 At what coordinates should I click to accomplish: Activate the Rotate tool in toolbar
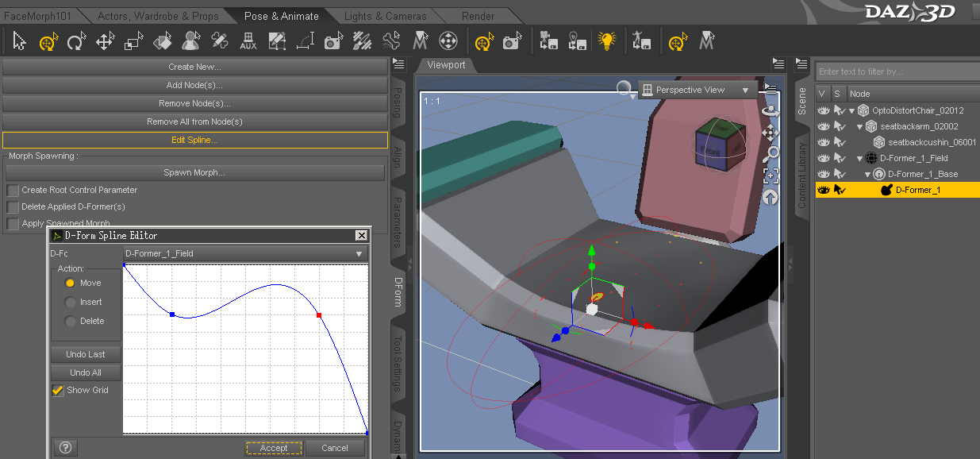tap(77, 40)
